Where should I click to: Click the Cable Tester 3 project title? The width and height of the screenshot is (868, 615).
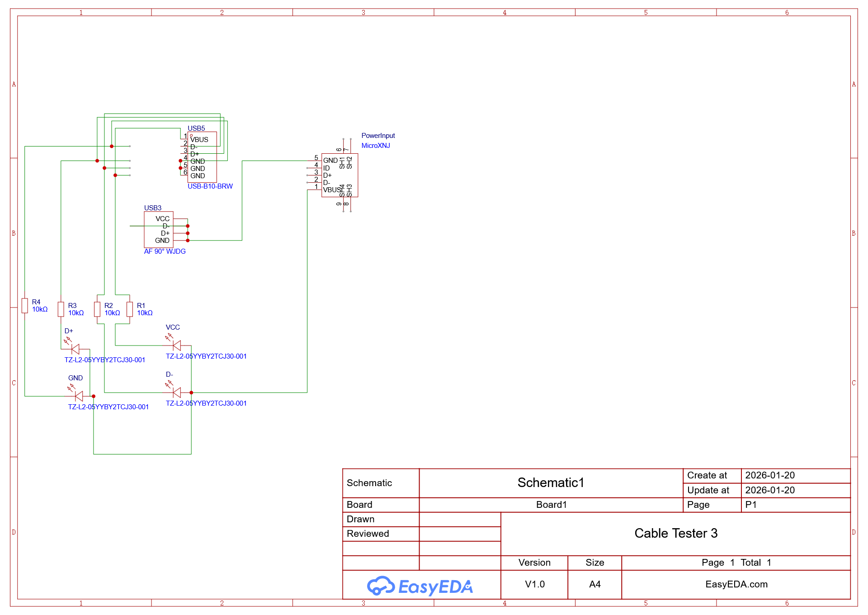(676, 534)
